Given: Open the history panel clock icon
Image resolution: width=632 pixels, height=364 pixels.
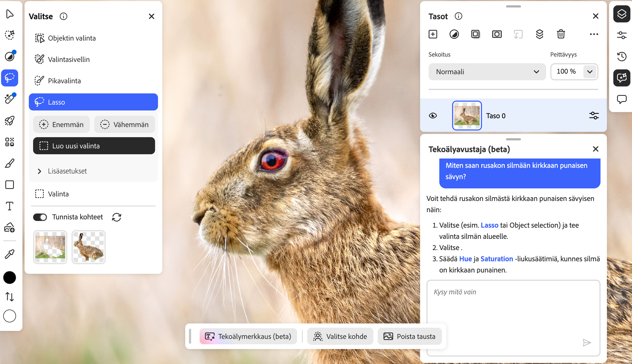Looking at the screenshot, I should (x=622, y=56).
